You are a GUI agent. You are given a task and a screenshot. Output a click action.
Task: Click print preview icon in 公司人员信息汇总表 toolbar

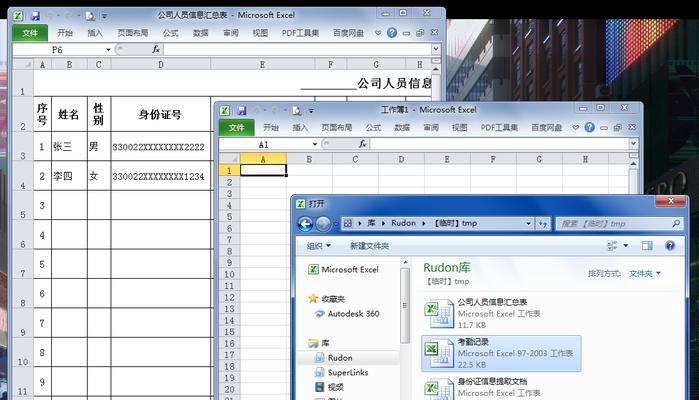[x=90, y=16]
